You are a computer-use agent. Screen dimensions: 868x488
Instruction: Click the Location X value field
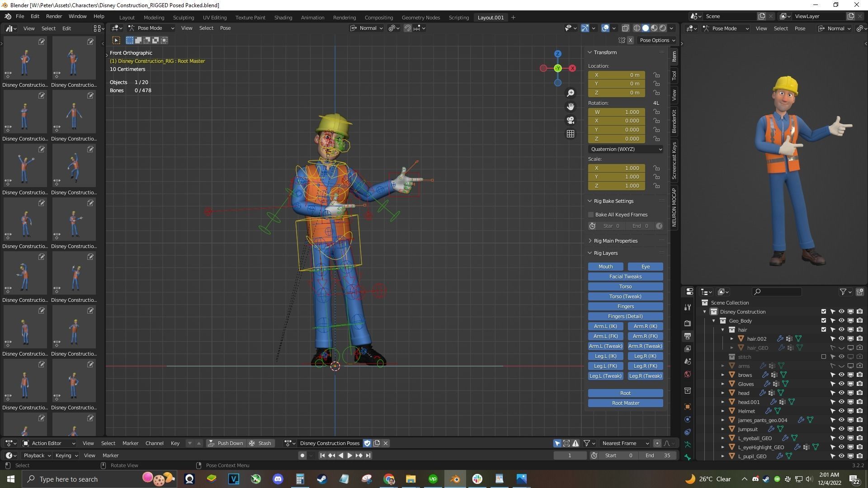pyautogui.click(x=616, y=75)
